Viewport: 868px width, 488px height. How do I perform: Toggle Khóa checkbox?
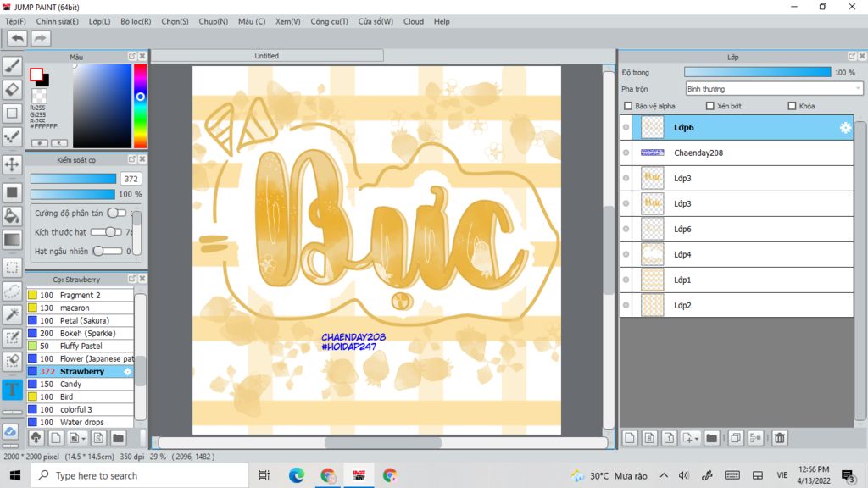[792, 106]
